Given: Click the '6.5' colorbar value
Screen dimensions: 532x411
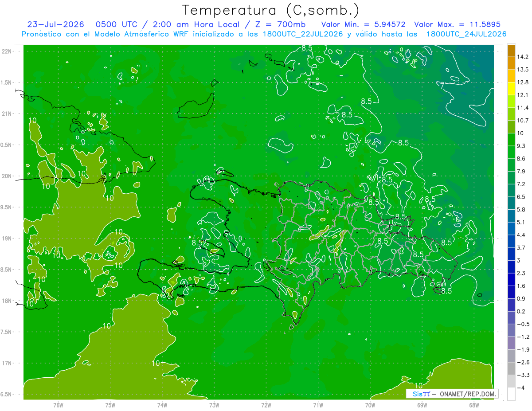Looking at the screenshot, I should pyautogui.click(x=521, y=197).
